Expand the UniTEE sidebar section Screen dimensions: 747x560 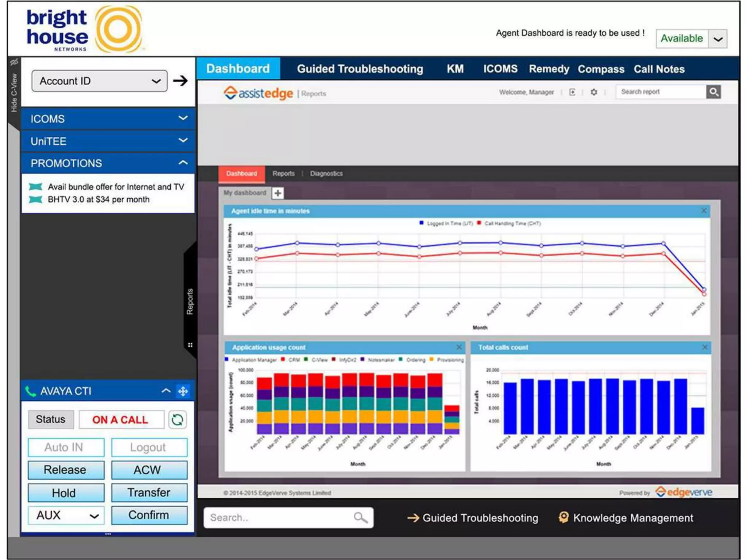coord(108,141)
